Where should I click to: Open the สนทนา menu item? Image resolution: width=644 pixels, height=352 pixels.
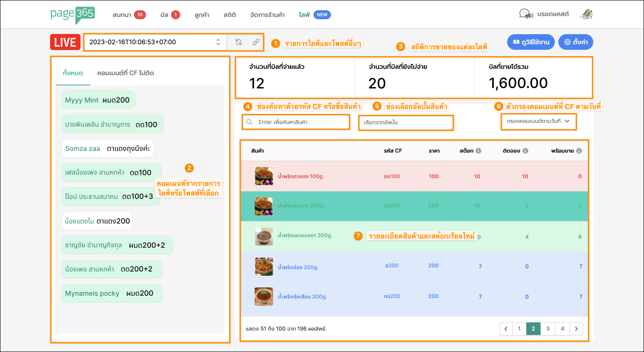tap(122, 15)
